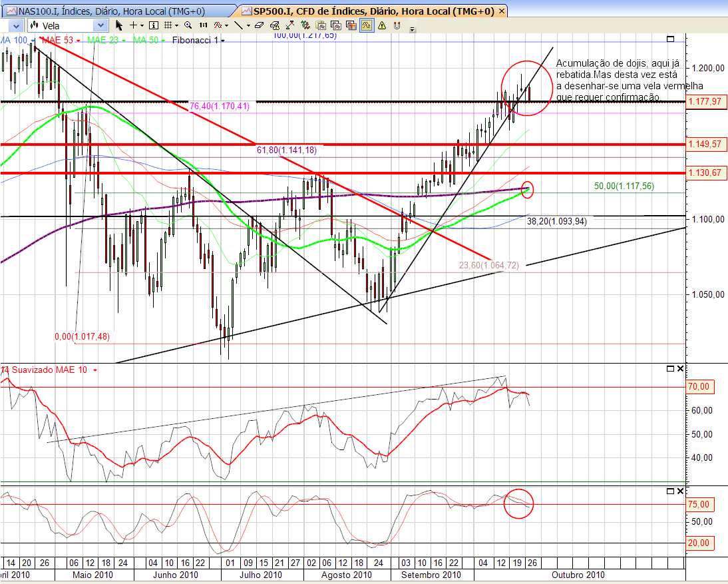
Task: Select the arrow pointer tool
Action: click(x=119, y=25)
